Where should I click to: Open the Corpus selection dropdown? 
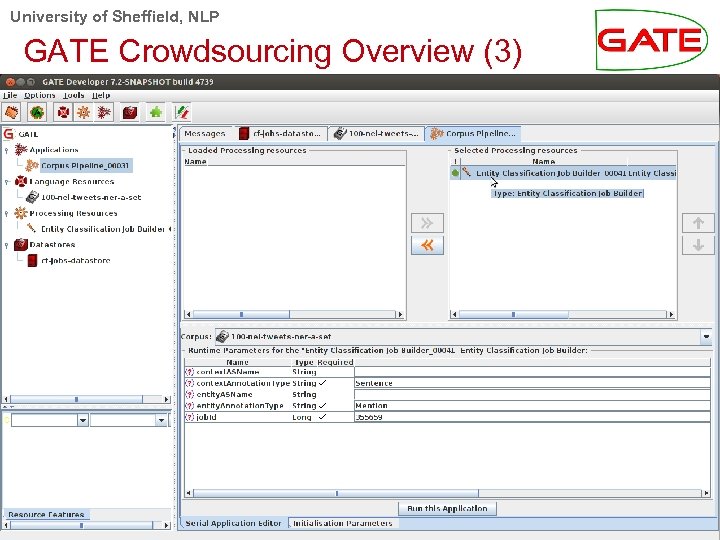click(x=706, y=337)
